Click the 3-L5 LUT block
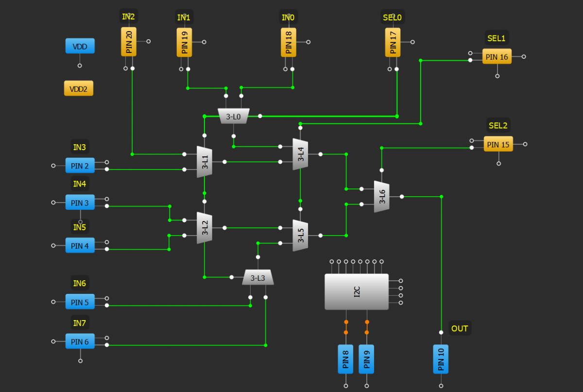Viewport: 583px width, 392px height. click(300, 236)
